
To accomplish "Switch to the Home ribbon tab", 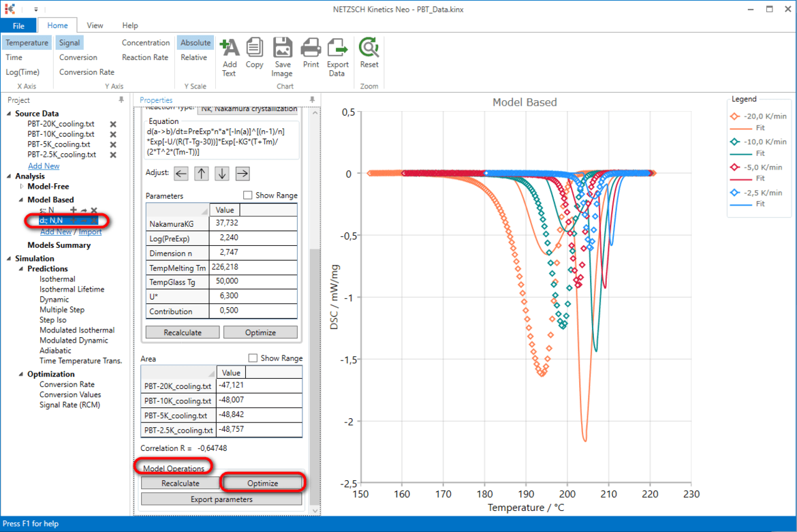I will tap(57, 25).
